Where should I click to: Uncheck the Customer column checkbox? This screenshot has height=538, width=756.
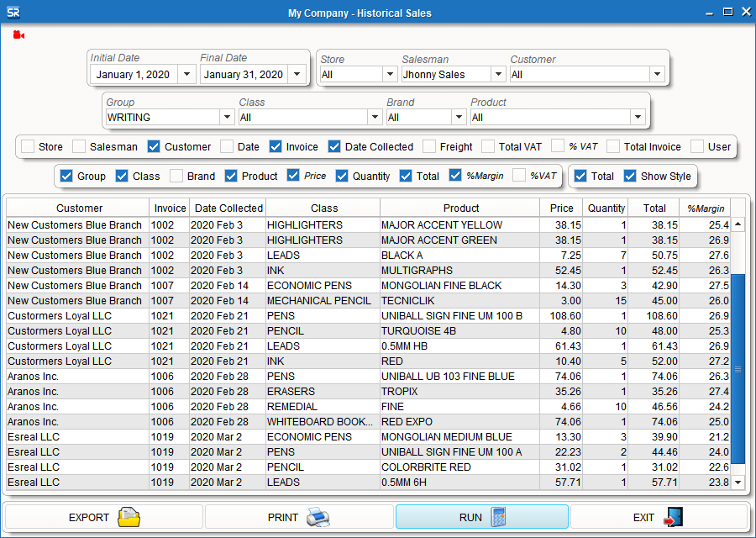click(154, 146)
